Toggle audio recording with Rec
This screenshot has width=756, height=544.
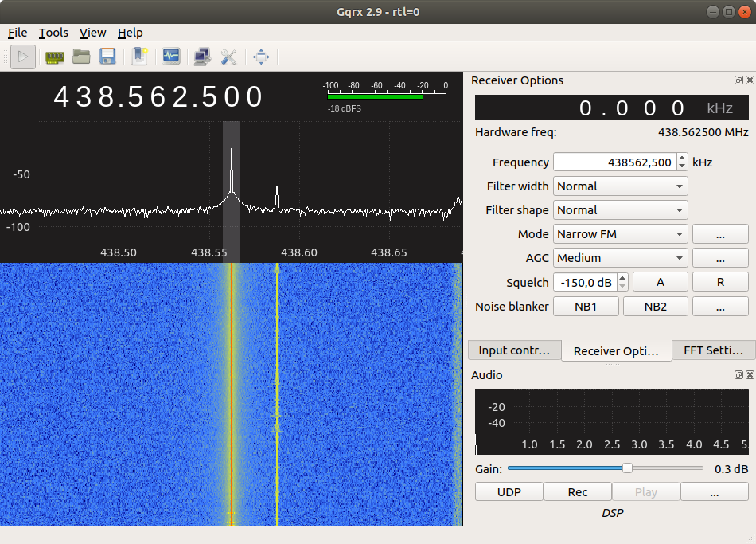click(x=578, y=492)
